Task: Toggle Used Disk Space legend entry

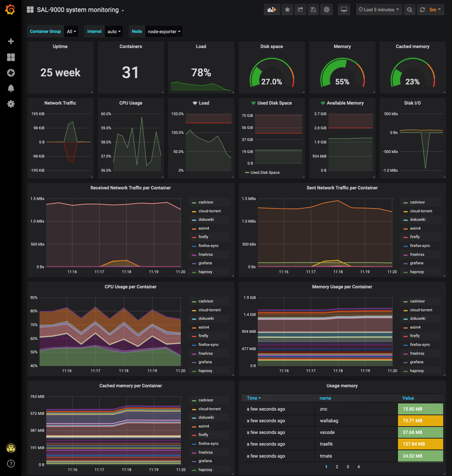Action: pos(265,173)
